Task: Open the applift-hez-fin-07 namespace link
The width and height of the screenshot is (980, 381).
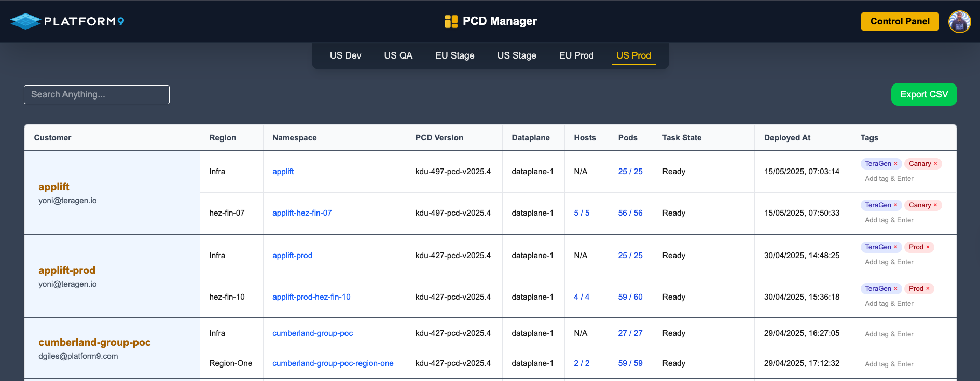Action: (x=302, y=213)
